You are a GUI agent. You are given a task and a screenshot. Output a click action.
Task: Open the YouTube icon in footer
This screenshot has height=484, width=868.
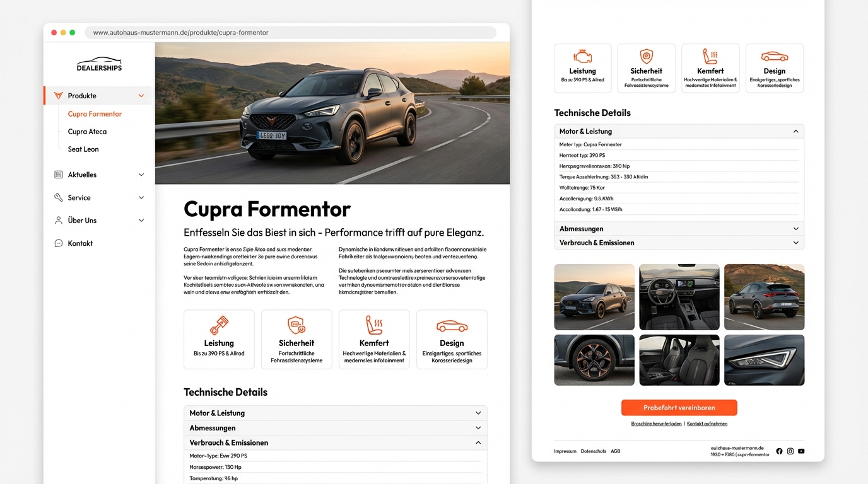point(801,451)
